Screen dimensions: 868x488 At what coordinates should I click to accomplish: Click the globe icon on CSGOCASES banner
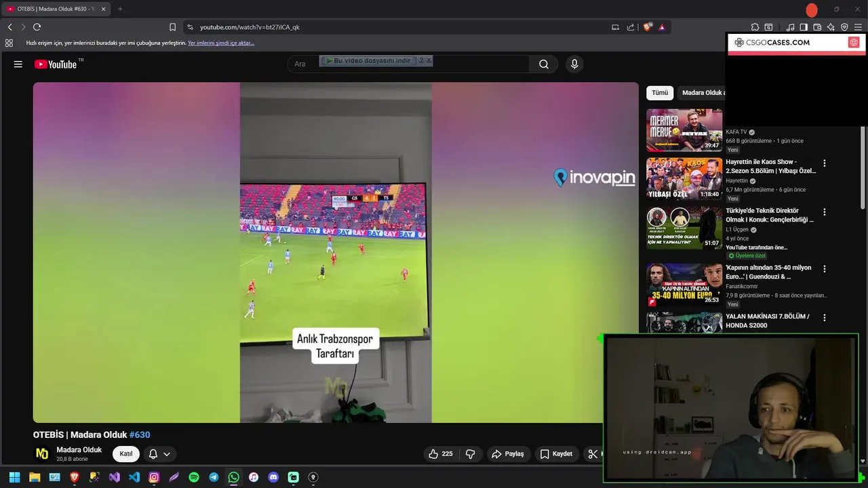pyautogui.click(x=854, y=42)
